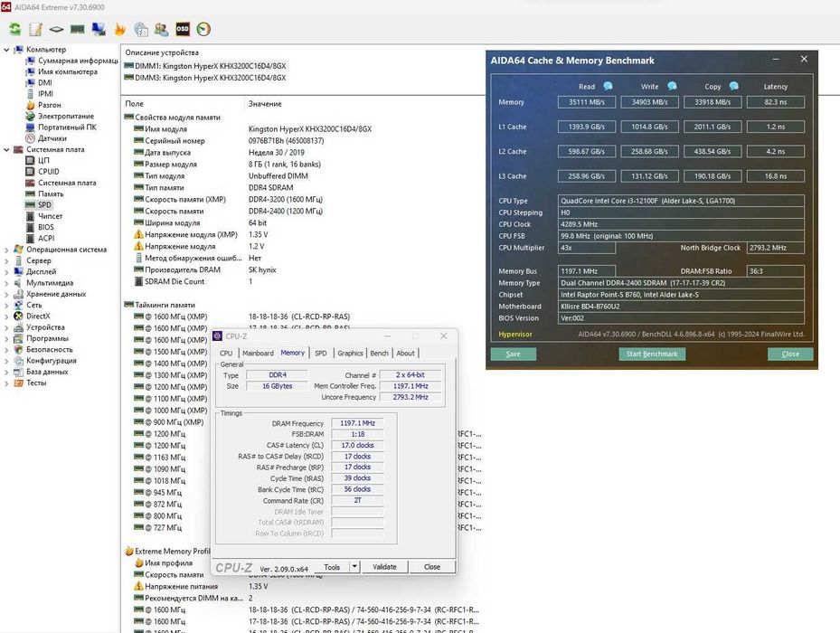
Task: Click the Copy info bubble icon
Action: (x=734, y=86)
